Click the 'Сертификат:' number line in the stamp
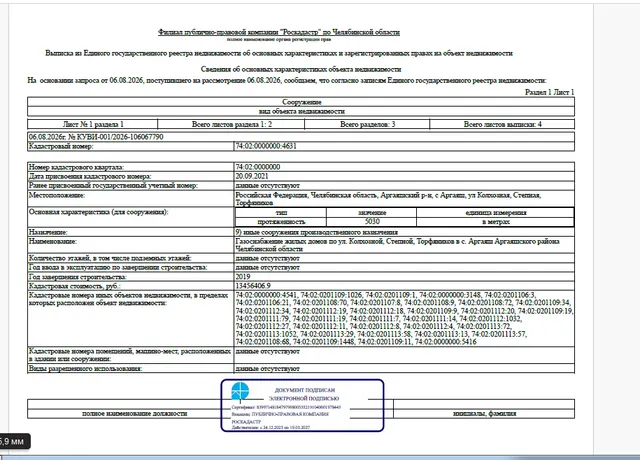 pyautogui.click(x=286, y=407)
